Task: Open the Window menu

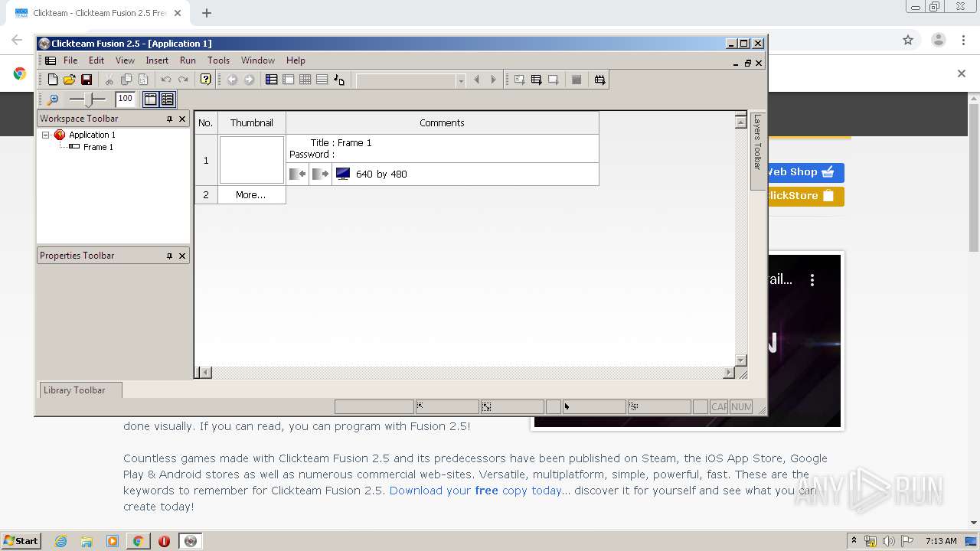Action: (x=258, y=60)
